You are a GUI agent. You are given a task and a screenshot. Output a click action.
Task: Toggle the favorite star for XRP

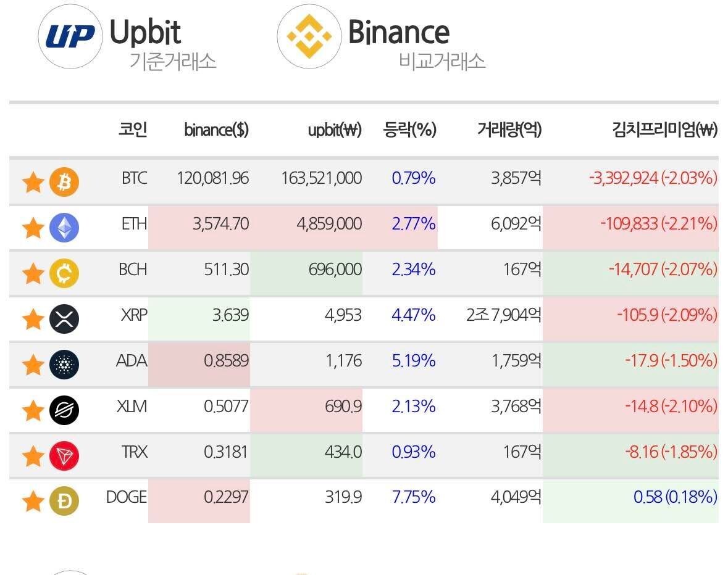pos(33,320)
